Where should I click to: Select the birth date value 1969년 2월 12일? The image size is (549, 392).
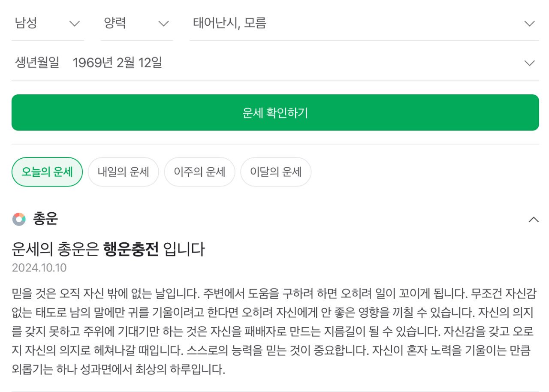click(118, 63)
